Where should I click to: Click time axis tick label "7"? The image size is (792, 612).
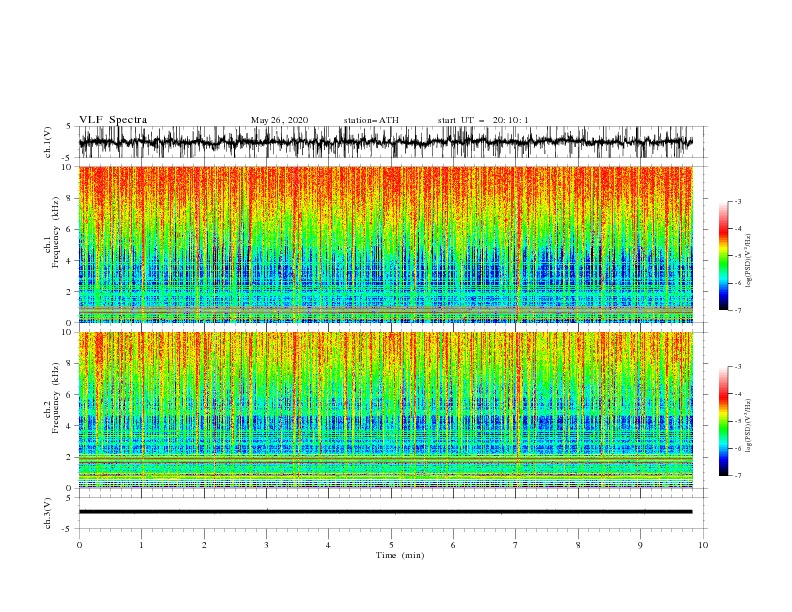pyautogui.click(x=516, y=545)
